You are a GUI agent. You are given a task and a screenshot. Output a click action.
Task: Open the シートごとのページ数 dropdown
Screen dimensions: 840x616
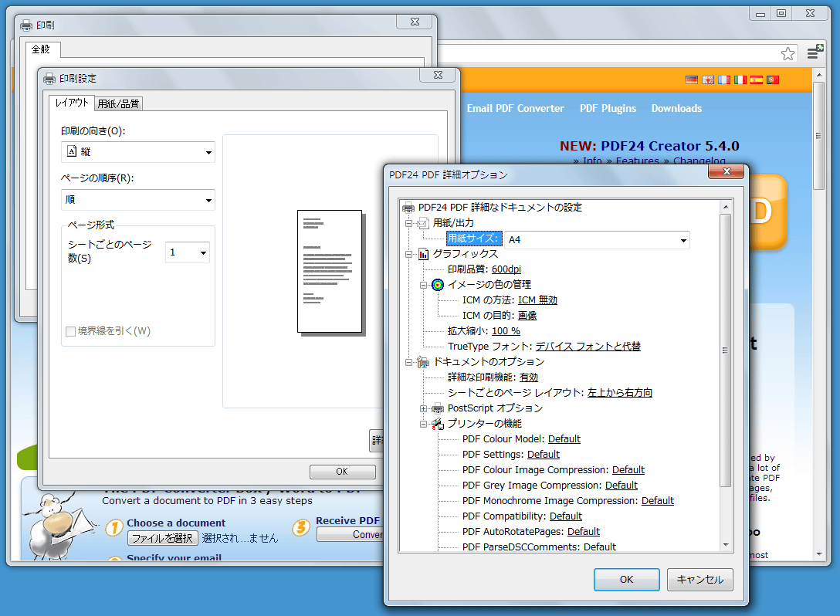188,252
